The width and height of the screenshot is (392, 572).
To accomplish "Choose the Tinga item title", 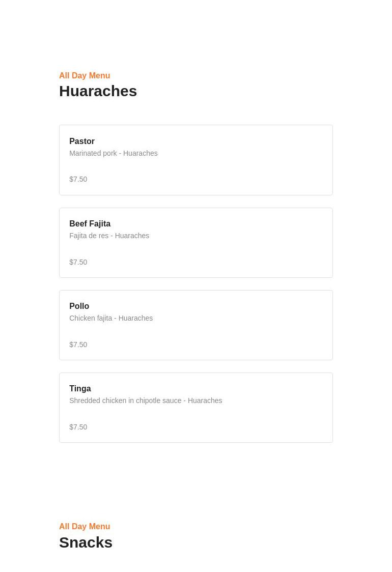I will [80, 389].
